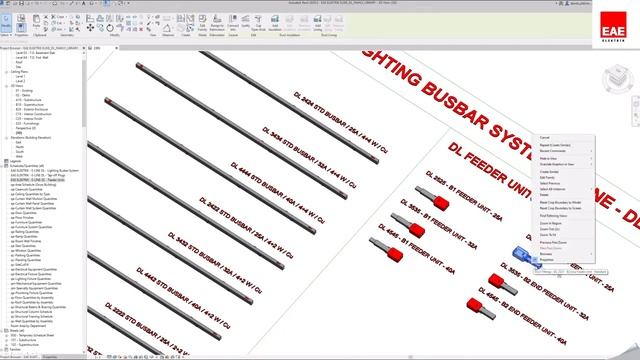Close the 3D view tab
Image resolution: width=640 pixels, height=360 pixels.
click(116, 48)
